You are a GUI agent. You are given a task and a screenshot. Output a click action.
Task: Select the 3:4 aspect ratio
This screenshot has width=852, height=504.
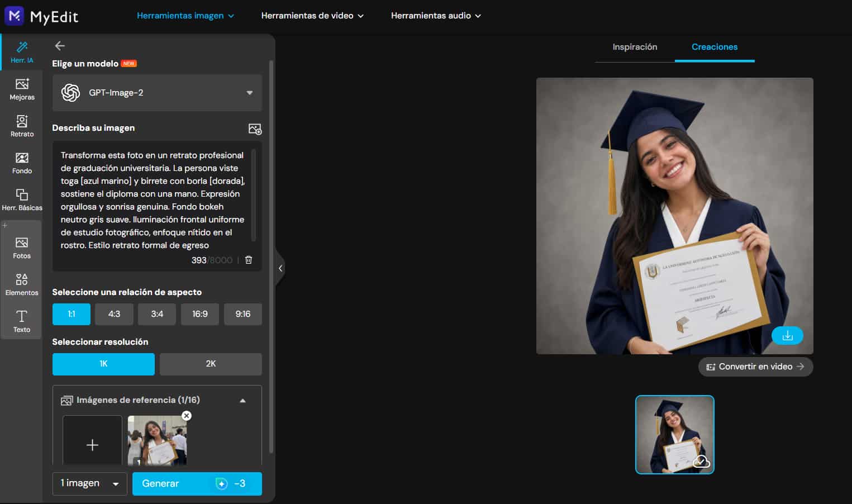click(x=157, y=314)
